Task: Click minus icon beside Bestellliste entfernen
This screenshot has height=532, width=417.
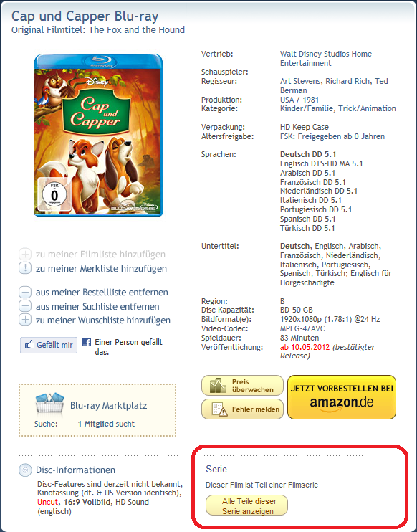Action: pos(25,292)
